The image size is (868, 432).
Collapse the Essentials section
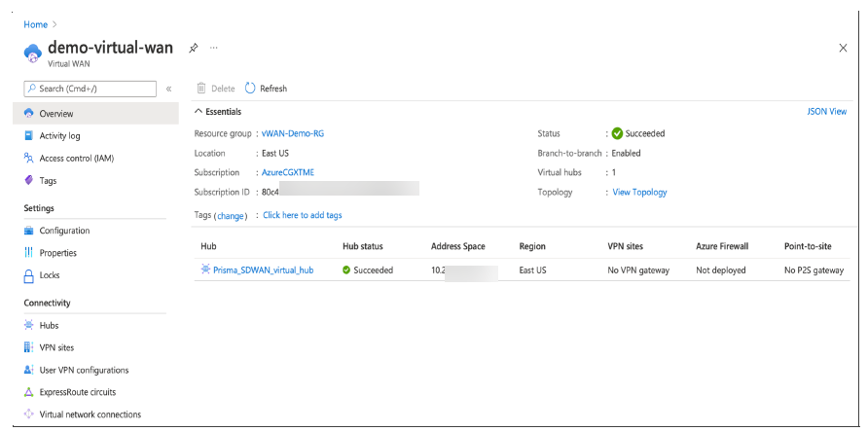[x=199, y=112]
